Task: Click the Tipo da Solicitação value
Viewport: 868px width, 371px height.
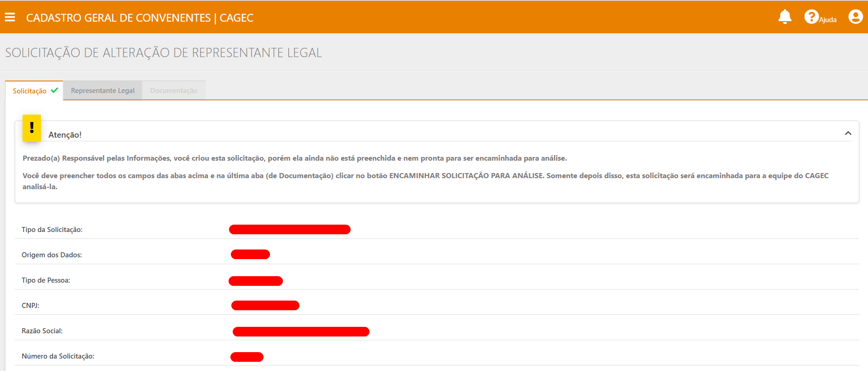Action: point(289,230)
